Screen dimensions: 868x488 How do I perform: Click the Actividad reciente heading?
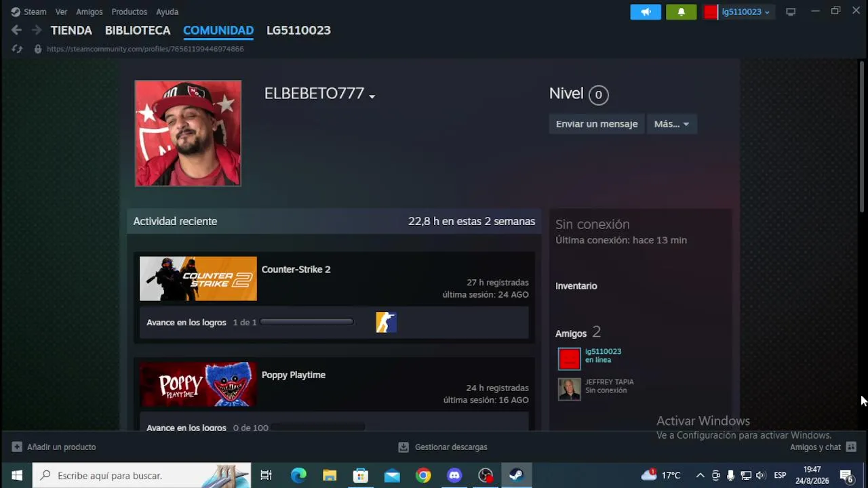(x=175, y=222)
